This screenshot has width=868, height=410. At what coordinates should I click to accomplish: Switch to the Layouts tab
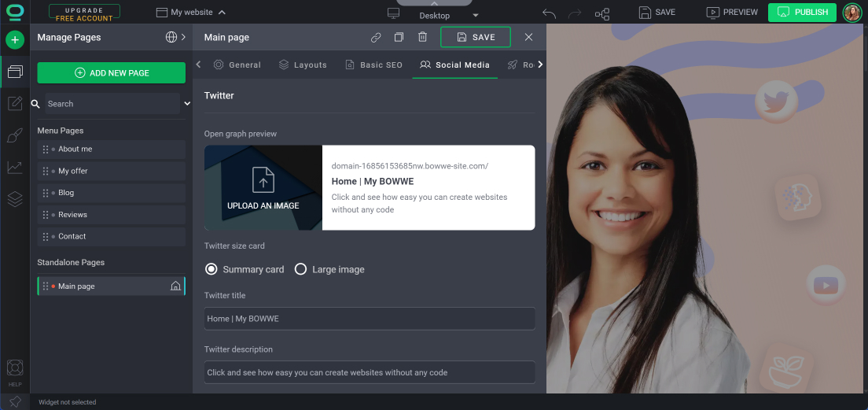tap(303, 65)
